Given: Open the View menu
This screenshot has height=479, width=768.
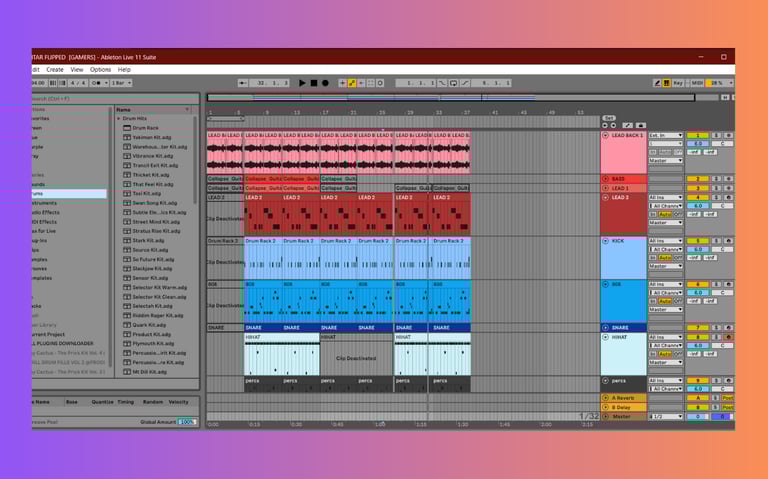Looking at the screenshot, I should [77, 70].
